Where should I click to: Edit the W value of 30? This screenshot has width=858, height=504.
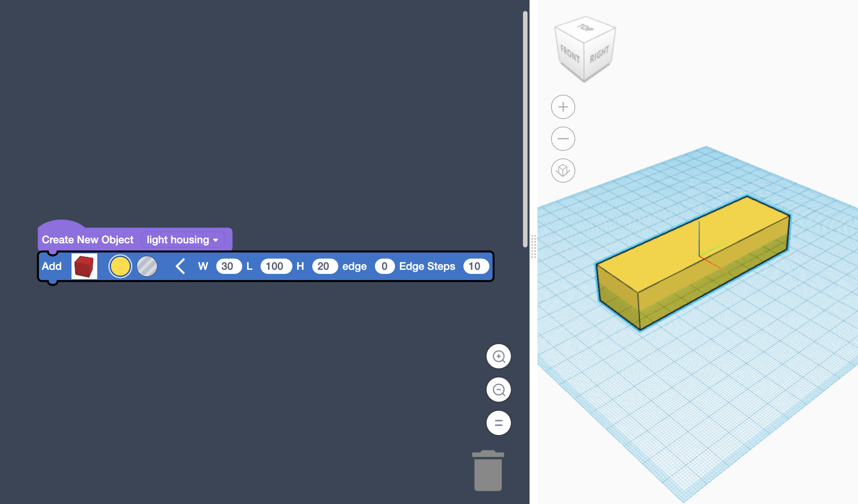229,266
